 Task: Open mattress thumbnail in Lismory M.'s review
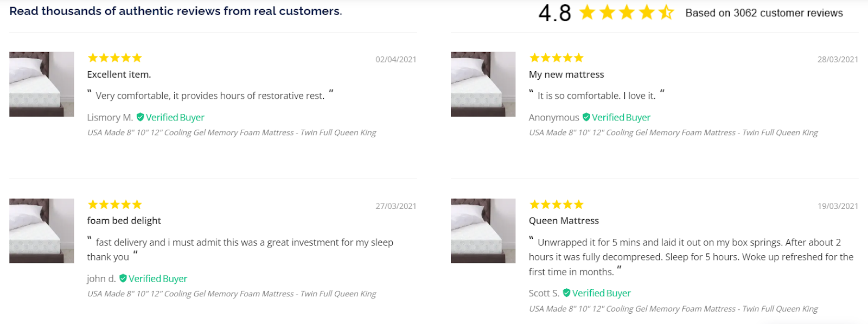pyautogui.click(x=42, y=84)
